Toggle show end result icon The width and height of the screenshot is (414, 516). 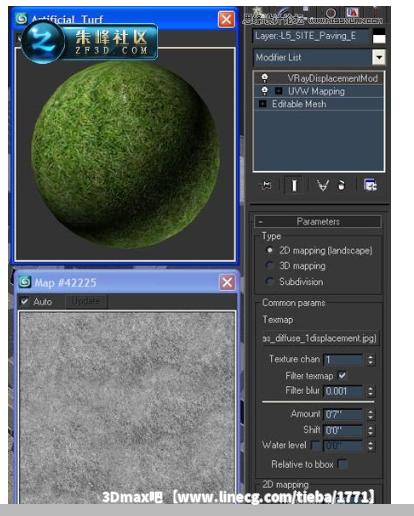pos(294,185)
